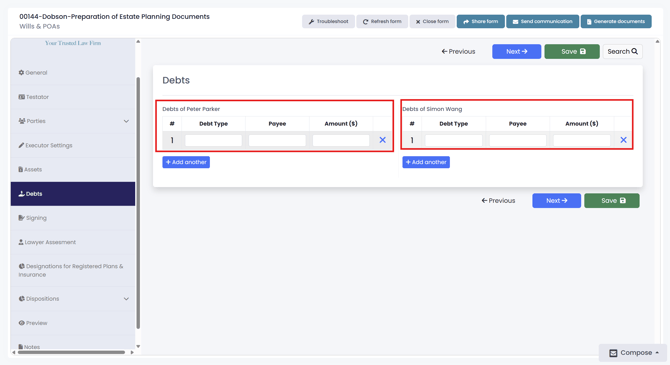Click Generate documents

click(616, 21)
